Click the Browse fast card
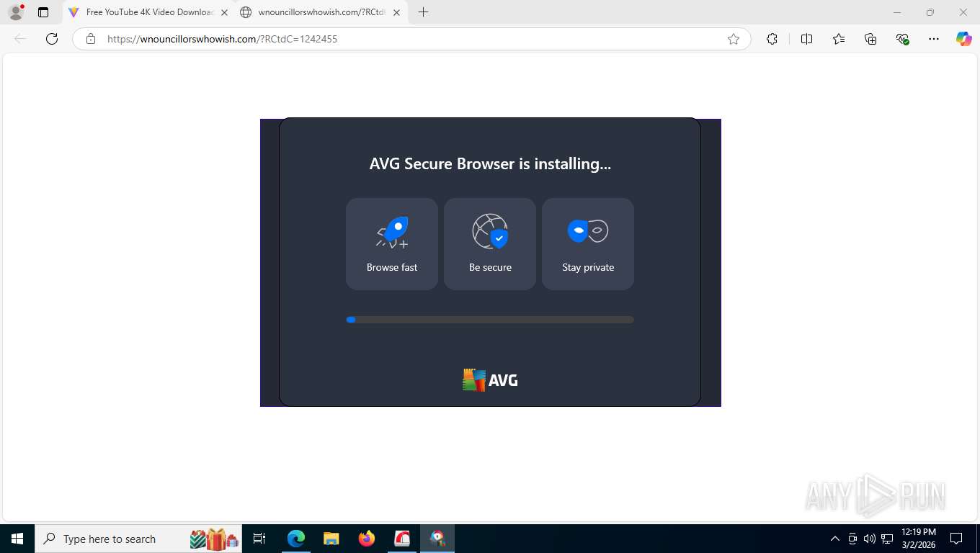The width and height of the screenshot is (980, 553). tap(392, 244)
